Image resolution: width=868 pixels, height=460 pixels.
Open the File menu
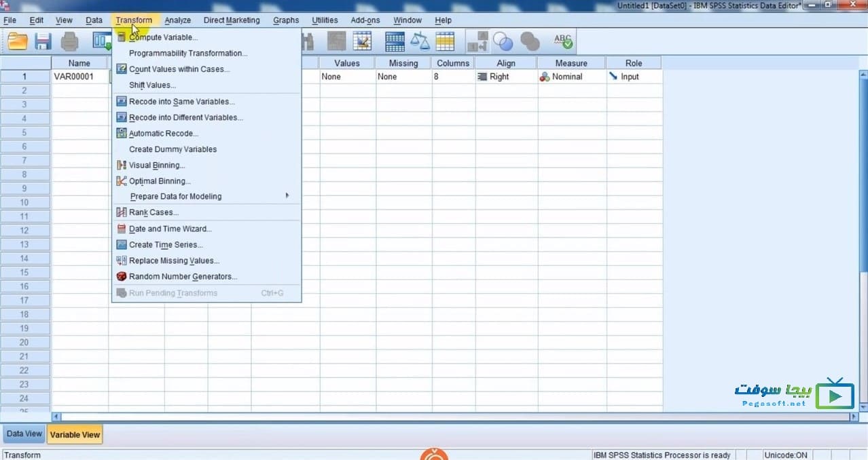pos(10,20)
